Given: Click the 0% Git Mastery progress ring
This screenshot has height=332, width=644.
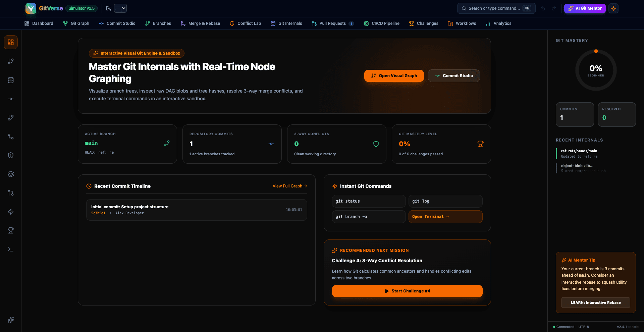Looking at the screenshot, I should [x=596, y=70].
